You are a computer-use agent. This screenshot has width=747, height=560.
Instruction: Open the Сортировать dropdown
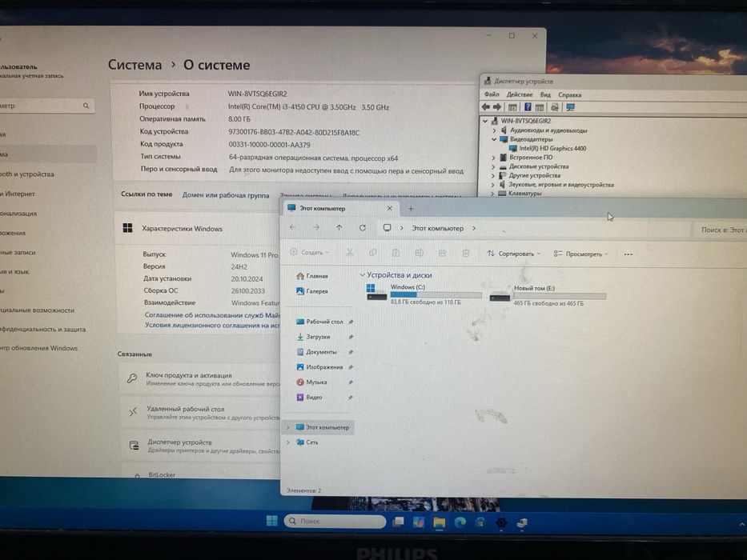(513, 254)
